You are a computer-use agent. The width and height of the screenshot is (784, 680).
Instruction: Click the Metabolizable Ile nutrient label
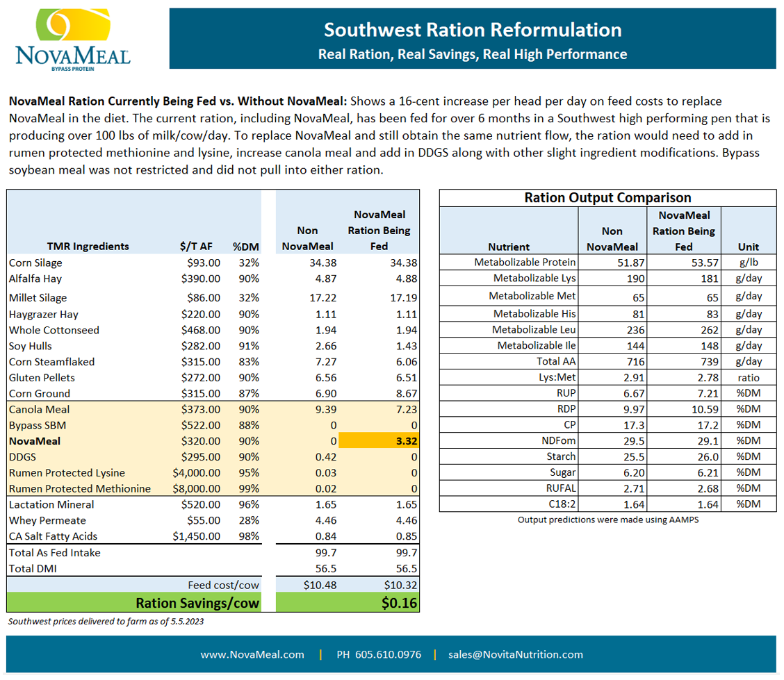click(x=537, y=345)
